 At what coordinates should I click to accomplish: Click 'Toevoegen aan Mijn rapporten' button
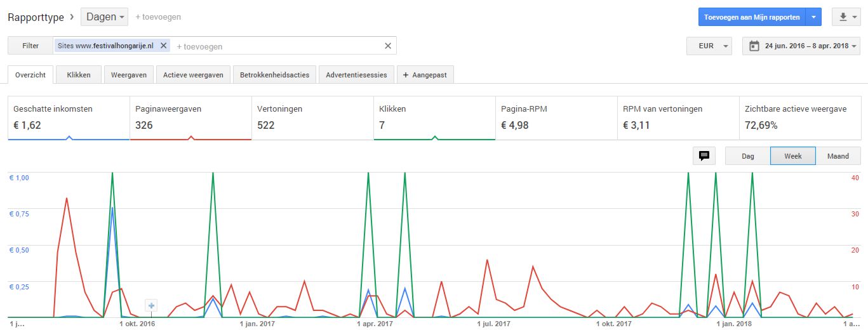coord(752,17)
